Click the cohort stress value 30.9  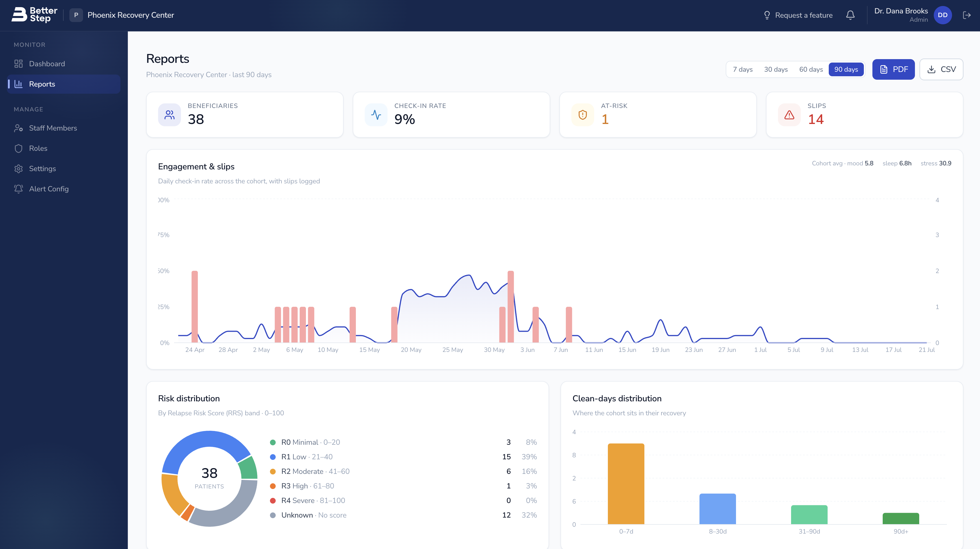[945, 163]
